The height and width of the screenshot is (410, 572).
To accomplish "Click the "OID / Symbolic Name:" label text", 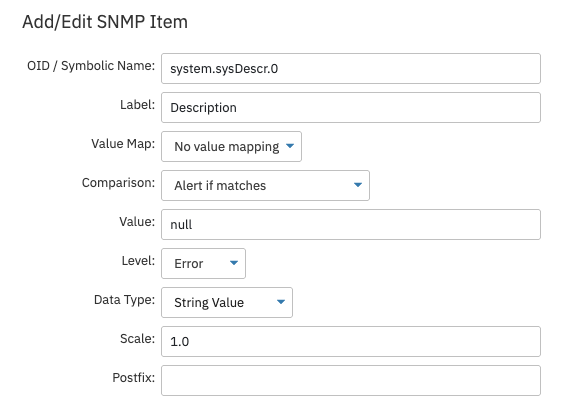I will pos(91,66).
